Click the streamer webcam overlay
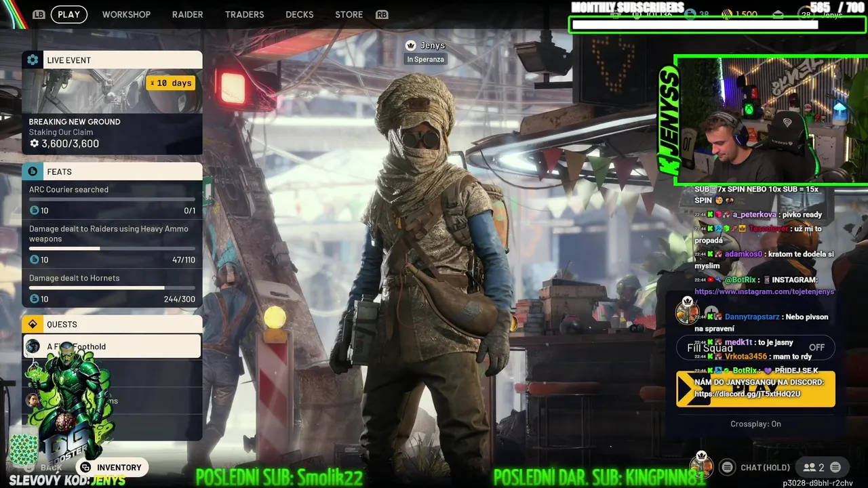This screenshot has width=868, height=488. [x=772, y=120]
